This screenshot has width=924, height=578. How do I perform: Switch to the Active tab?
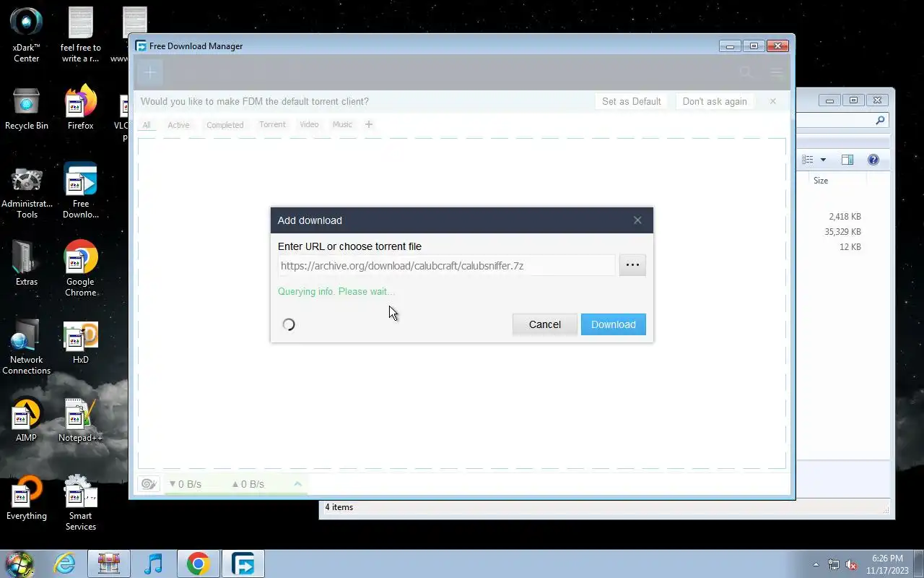click(178, 125)
